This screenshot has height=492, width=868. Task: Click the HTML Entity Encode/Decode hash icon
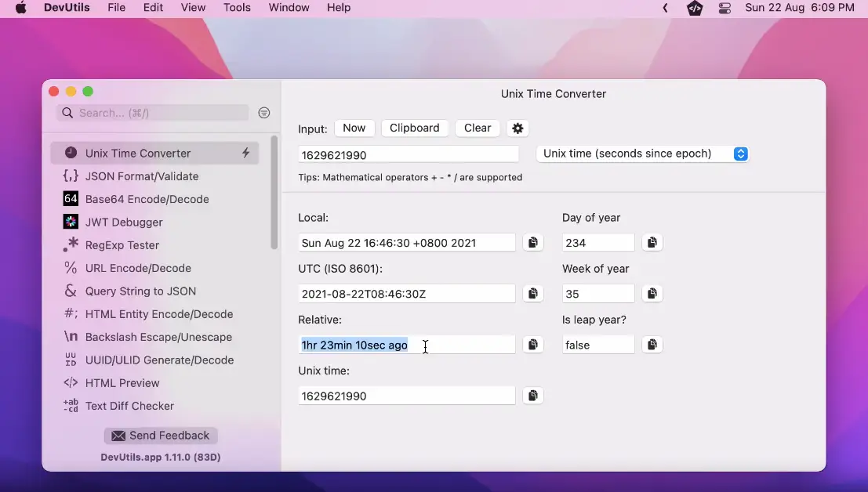(71, 313)
